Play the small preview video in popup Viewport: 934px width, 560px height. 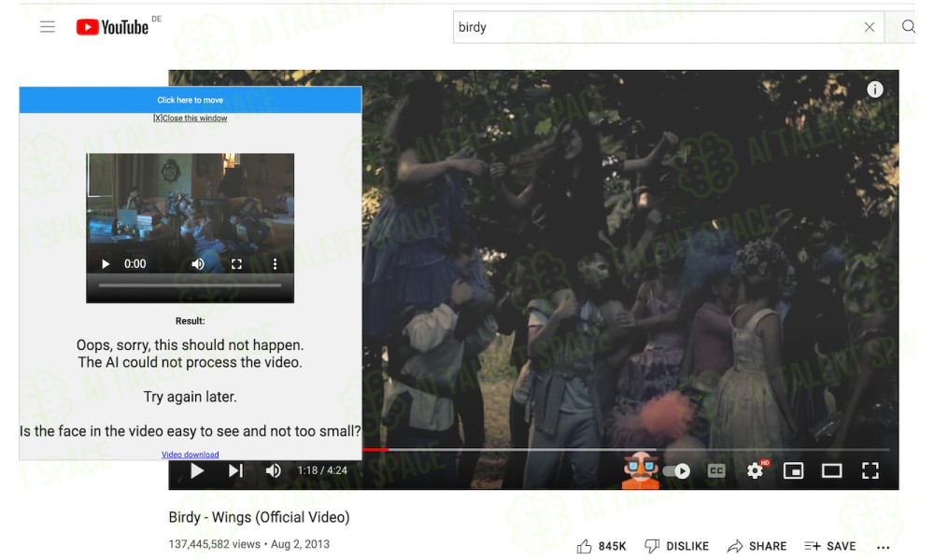pos(106,263)
